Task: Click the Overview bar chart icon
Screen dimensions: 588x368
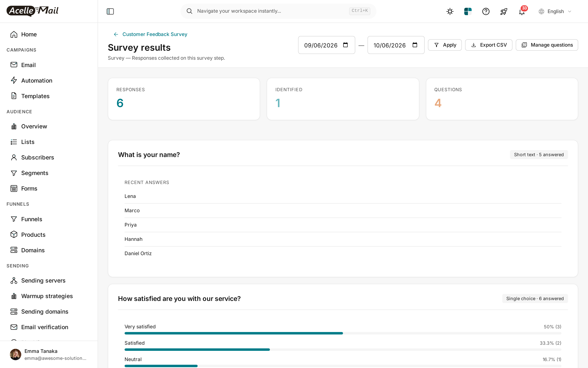Action: pos(14,126)
